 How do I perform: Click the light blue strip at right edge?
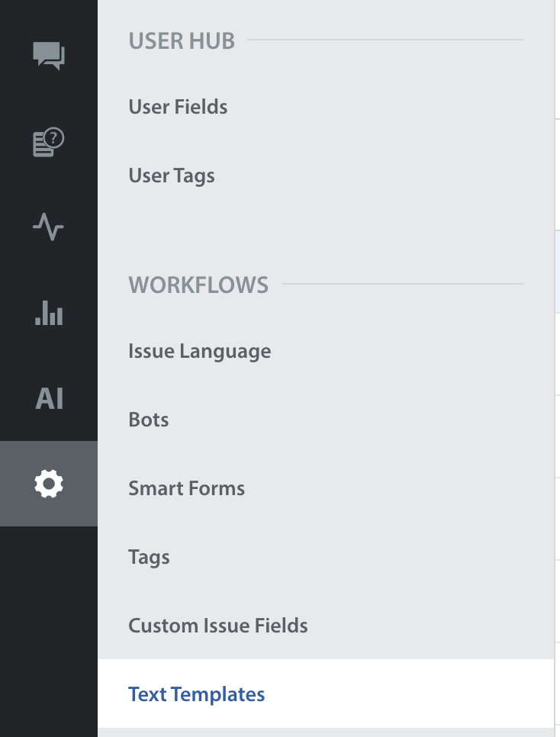(x=558, y=271)
